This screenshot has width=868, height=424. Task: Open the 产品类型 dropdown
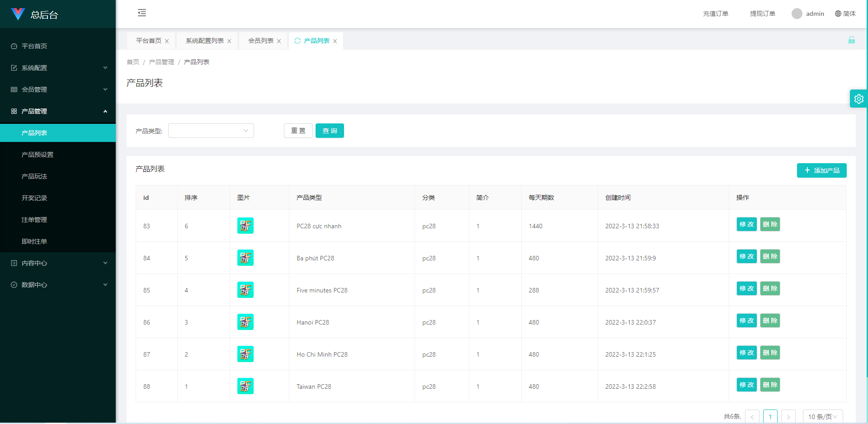click(x=211, y=131)
